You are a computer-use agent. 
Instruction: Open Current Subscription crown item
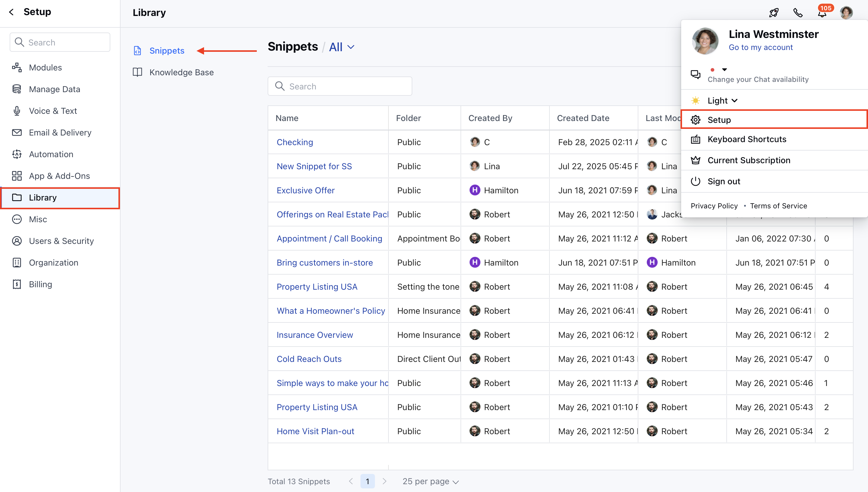(x=749, y=160)
